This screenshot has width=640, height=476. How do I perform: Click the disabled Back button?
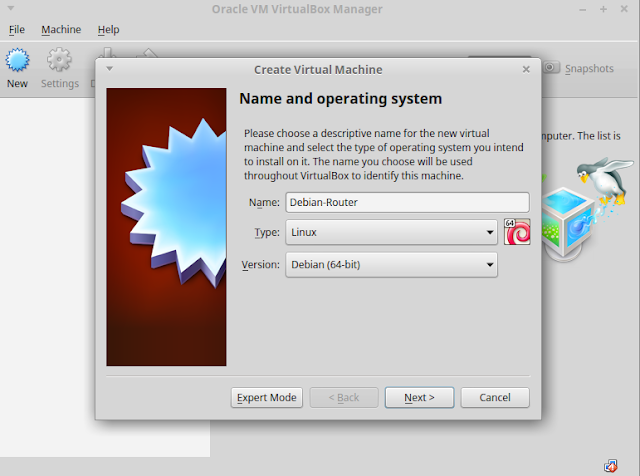click(344, 398)
